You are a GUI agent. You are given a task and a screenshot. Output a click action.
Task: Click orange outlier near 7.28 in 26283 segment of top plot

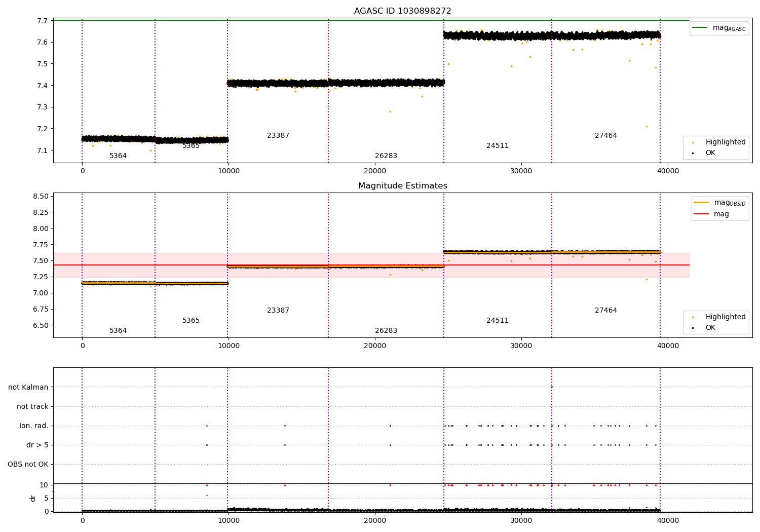tap(390, 111)
